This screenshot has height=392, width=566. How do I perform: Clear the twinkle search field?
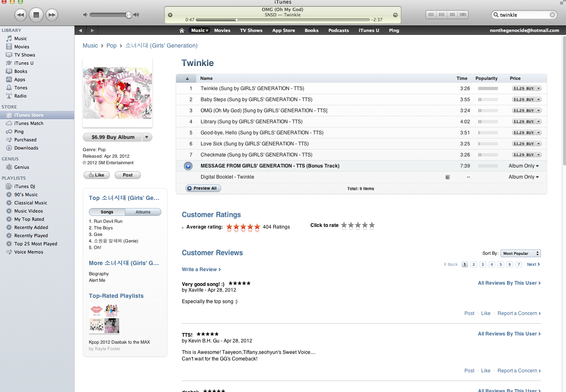(x=552, y=15)
